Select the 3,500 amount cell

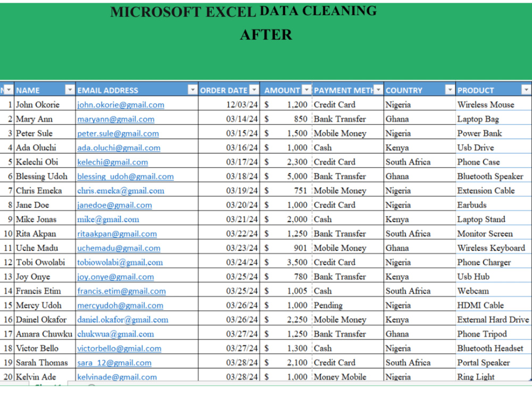point(286,262)
